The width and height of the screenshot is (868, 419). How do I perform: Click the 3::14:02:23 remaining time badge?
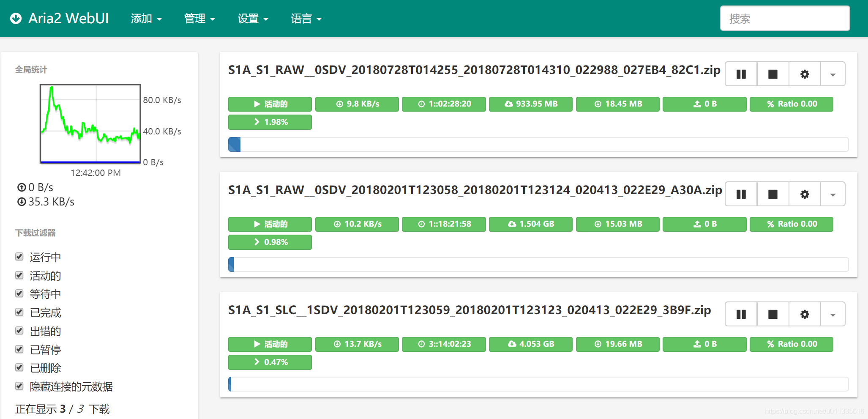tap(444, 344)
